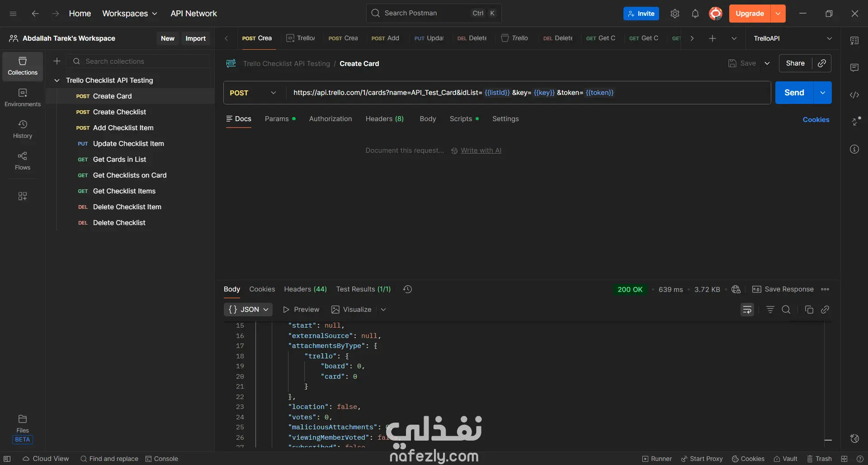Image resolution: width=868 pixels, height=465 pixels.
Task: Click Save Response button
Action: point(783,289)
